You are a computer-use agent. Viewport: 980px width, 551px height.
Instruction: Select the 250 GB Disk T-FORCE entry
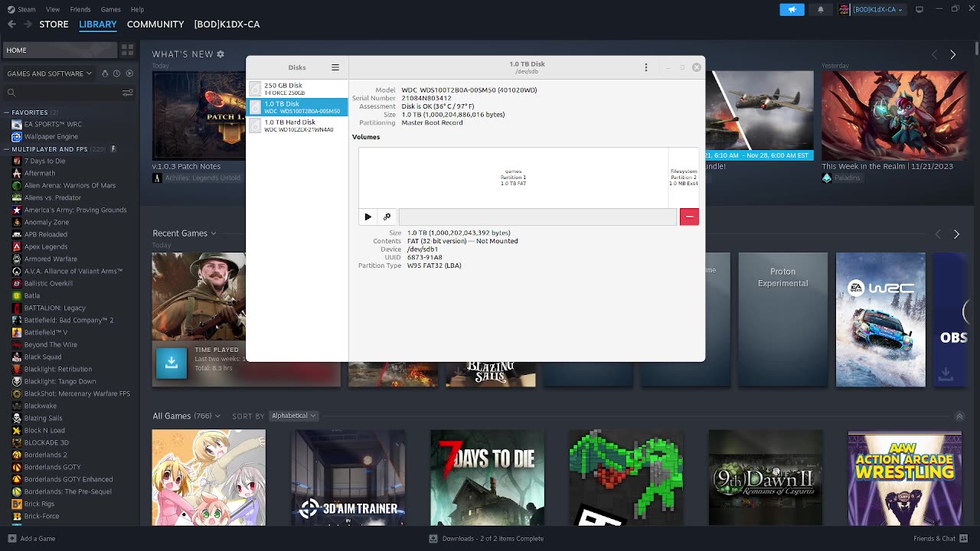[x=297, y=89]
